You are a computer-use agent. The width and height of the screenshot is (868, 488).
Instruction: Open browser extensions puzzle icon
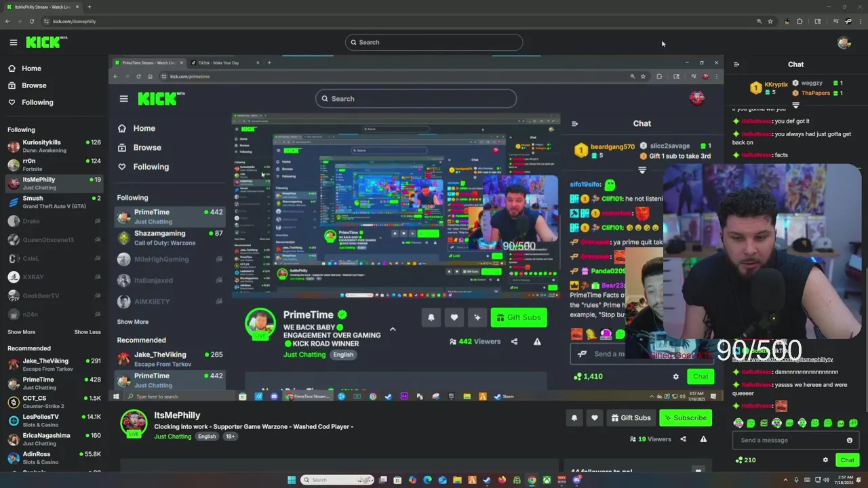[800, 21]
